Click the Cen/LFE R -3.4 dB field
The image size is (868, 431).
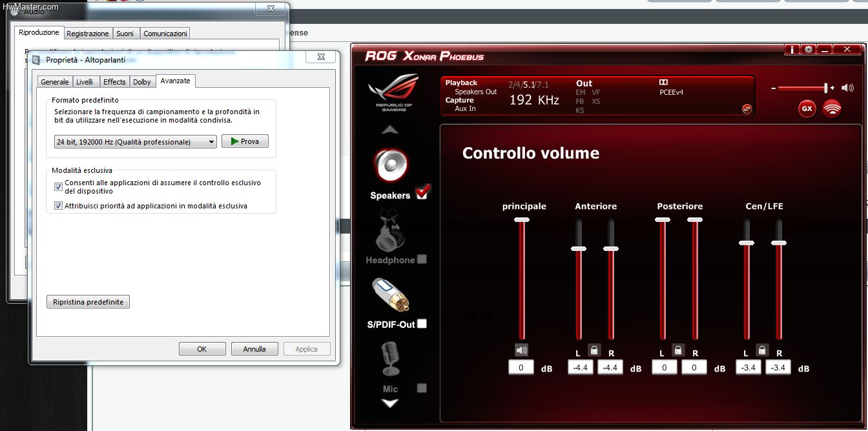tap(778, 368)
